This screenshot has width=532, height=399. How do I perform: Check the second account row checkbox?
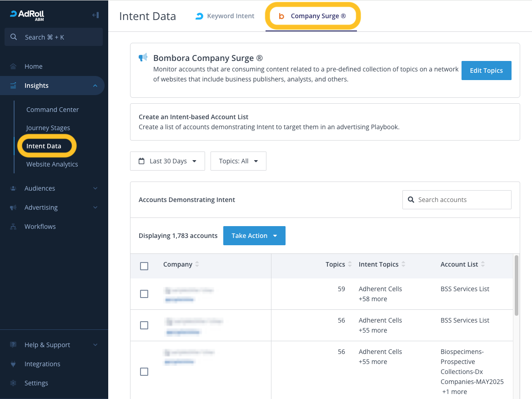pos(144,325)
